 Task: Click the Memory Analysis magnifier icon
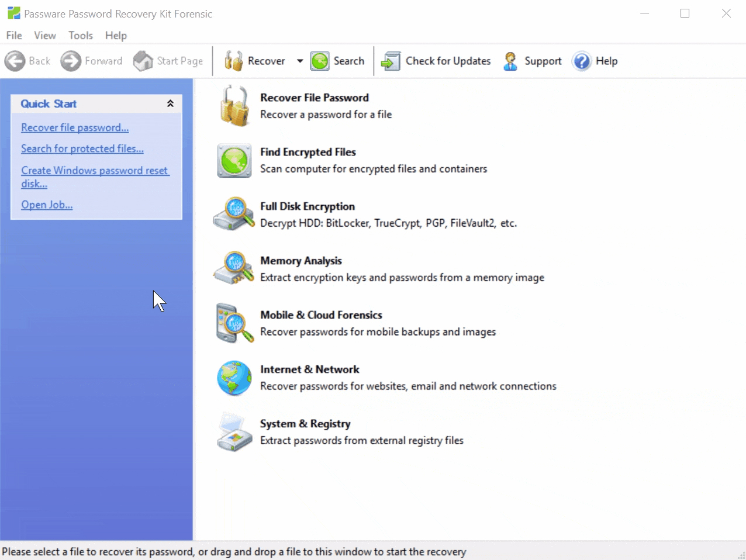(234, 268)
